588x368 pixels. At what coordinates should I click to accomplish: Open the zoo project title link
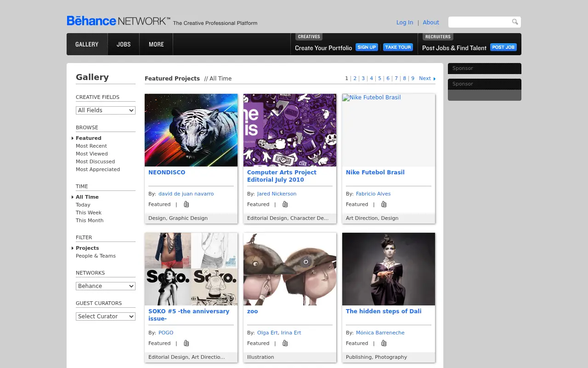[253, 311]
